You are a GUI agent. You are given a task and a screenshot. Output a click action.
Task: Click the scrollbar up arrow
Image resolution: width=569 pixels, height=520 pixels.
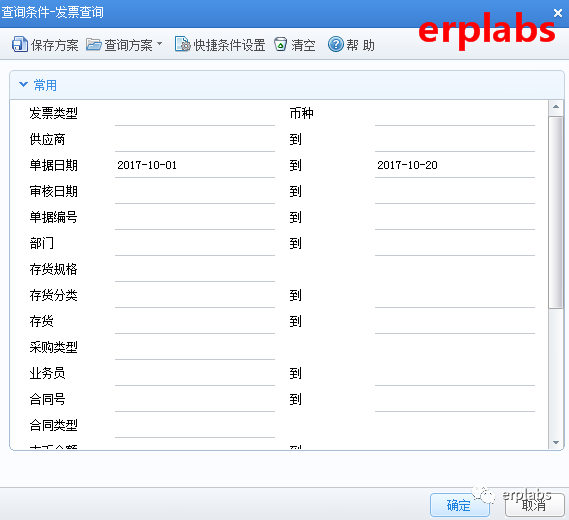[x=556, y=107]
